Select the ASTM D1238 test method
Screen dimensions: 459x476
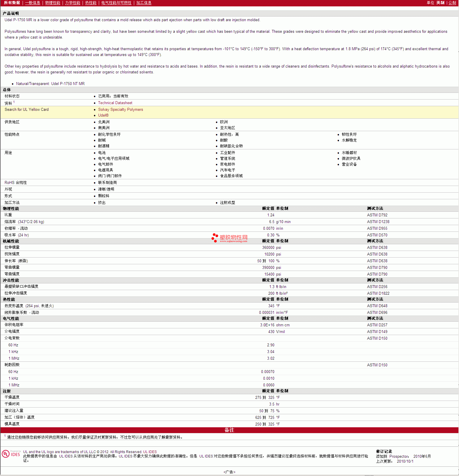tap(378, 222)
